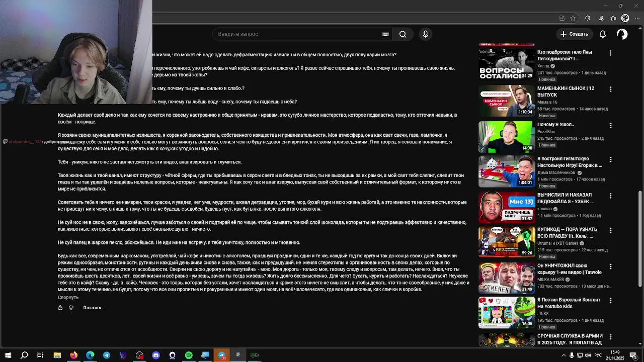The image size is (644, 362).
Task: Open options for Кто подбросил тело video
Action: [x=611, y=53]
